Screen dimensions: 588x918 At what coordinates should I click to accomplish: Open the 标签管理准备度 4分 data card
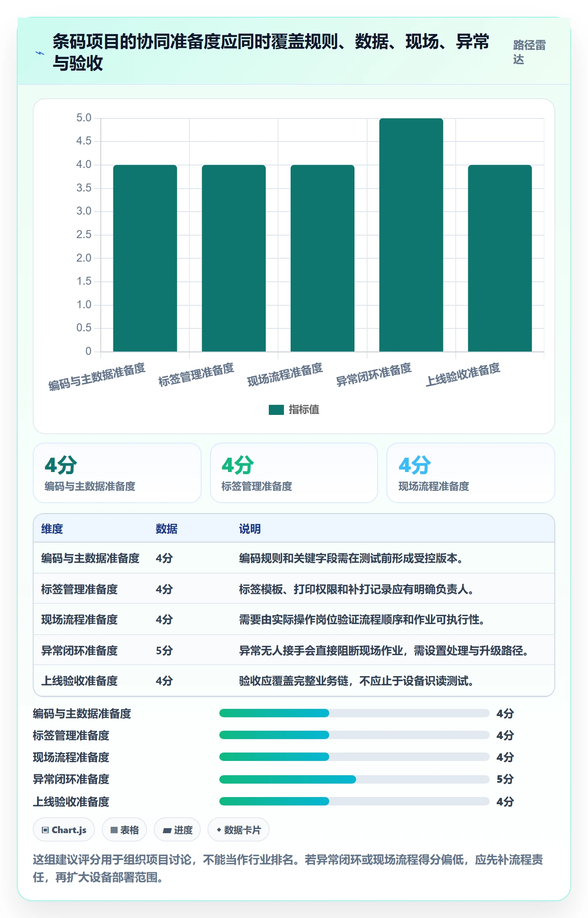pos(294,473)
